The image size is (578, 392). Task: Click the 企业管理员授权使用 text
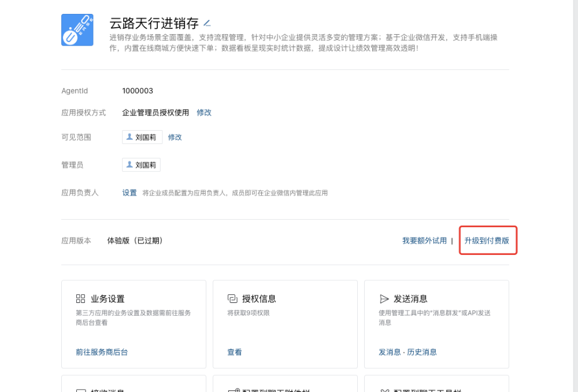click(155, 113)
